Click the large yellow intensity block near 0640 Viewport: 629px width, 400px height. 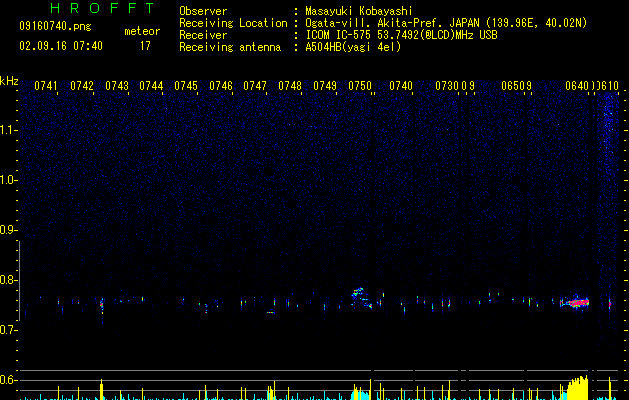click(x=577, y=388)
